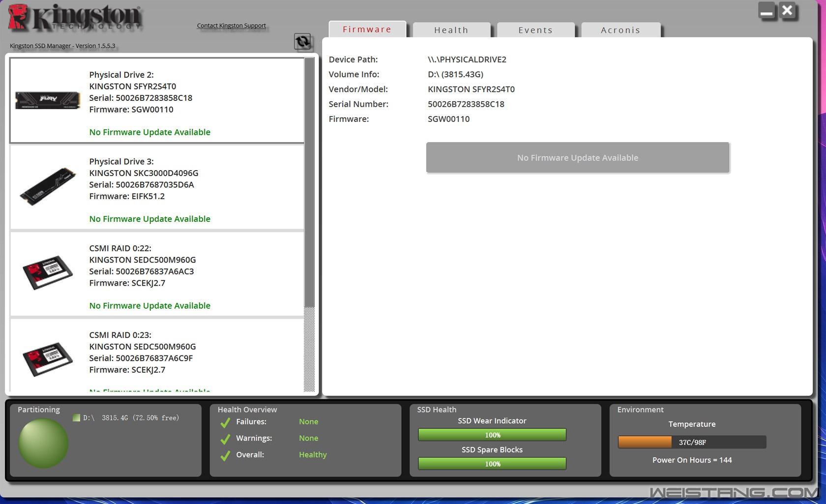The height and width of the screenshot is (504, 826).
Task: Click the refresh drive list icon
Action: [302, 42]
